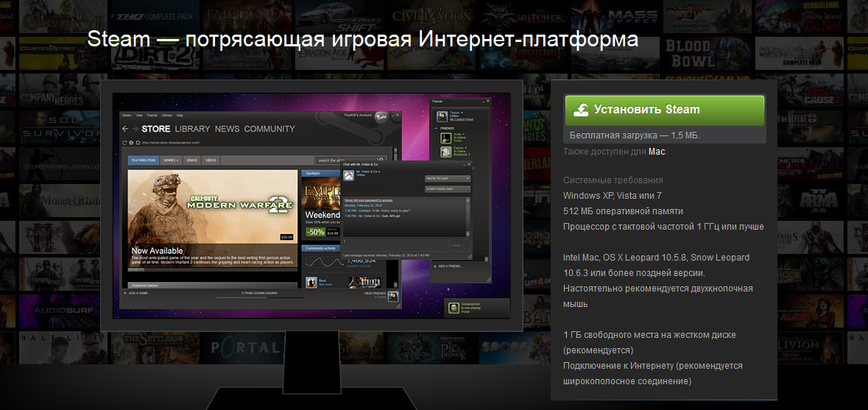The width and height of the screenshot is (868, 410).
Task: Click the forward arrow beside STORE
Action: pyautogui.click(x=135, y=129)
